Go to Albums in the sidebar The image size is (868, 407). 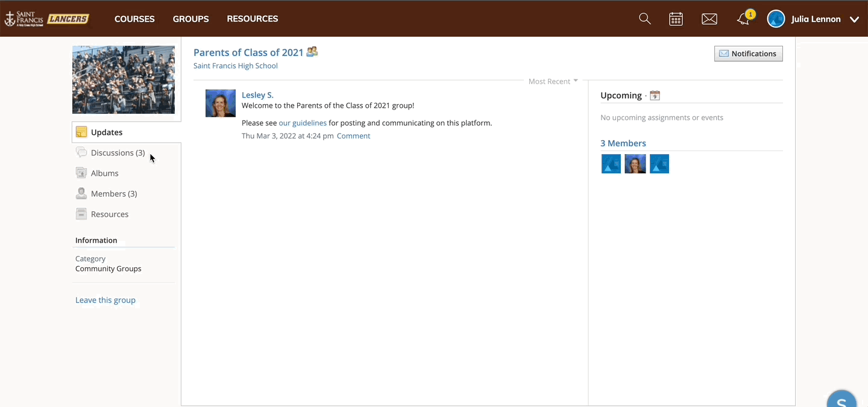click(x=104, y=173)
